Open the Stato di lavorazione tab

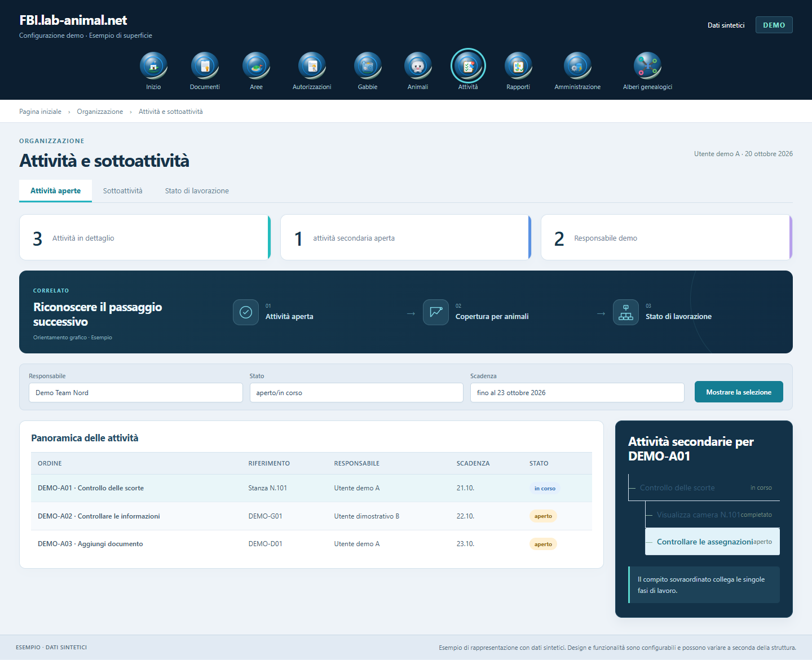click(197, 191)
